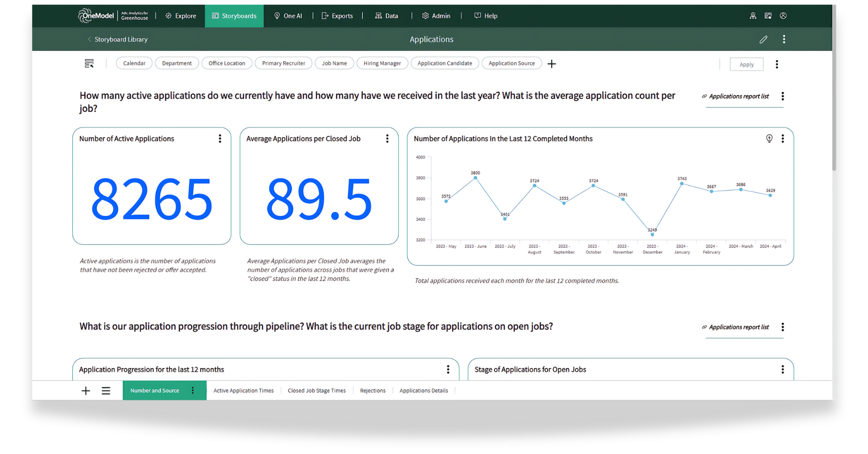
Task: Switch to the Rejections tab
Action: [372, 391]
